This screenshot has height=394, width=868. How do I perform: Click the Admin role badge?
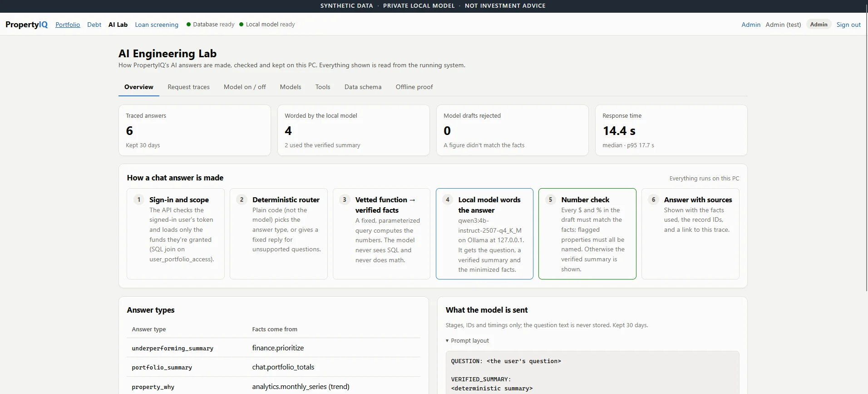pyautogui.click(x=819, y=25)
